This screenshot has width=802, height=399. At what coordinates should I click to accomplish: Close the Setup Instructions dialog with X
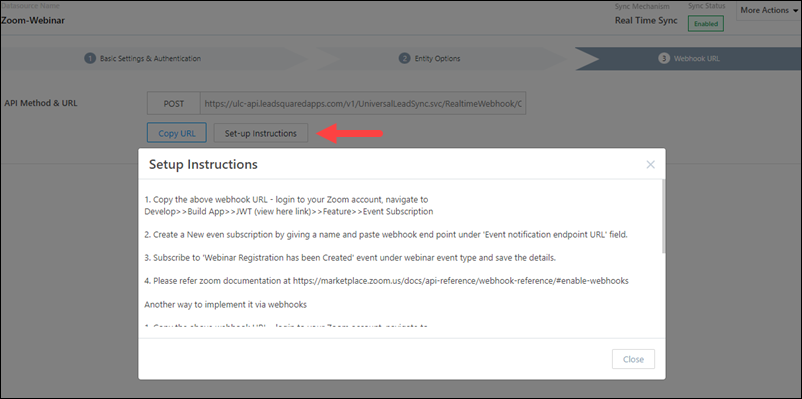tap(650, 165)
